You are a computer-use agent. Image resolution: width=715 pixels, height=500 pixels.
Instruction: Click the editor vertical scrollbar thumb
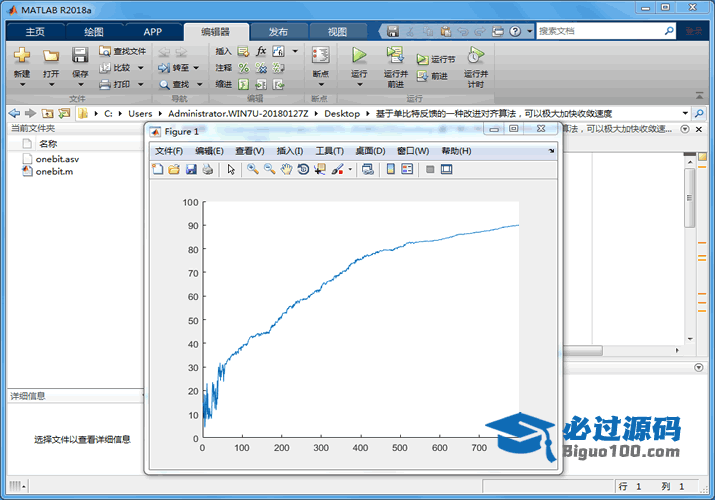689,198
